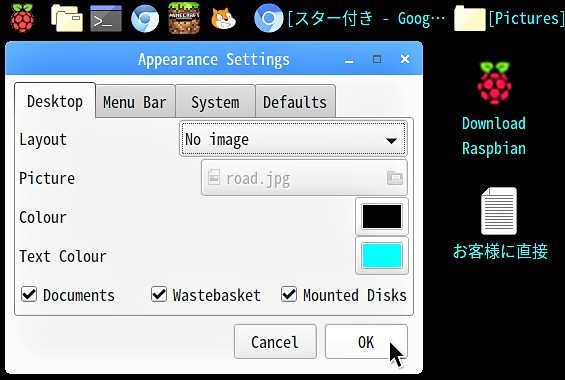
Task: Go to the Defaults tab
Action: (x=295, y=102)
